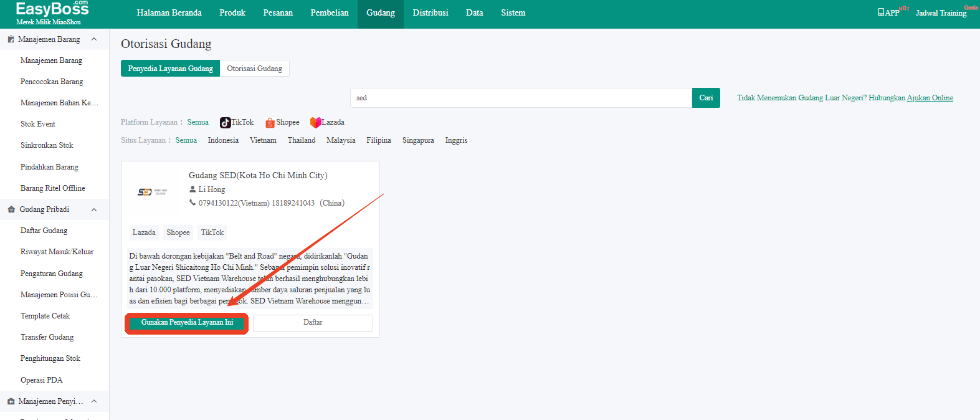Screen dimensions: 980x420
Task: Click the Lazada tag on SED card
Action: (144, 232)
